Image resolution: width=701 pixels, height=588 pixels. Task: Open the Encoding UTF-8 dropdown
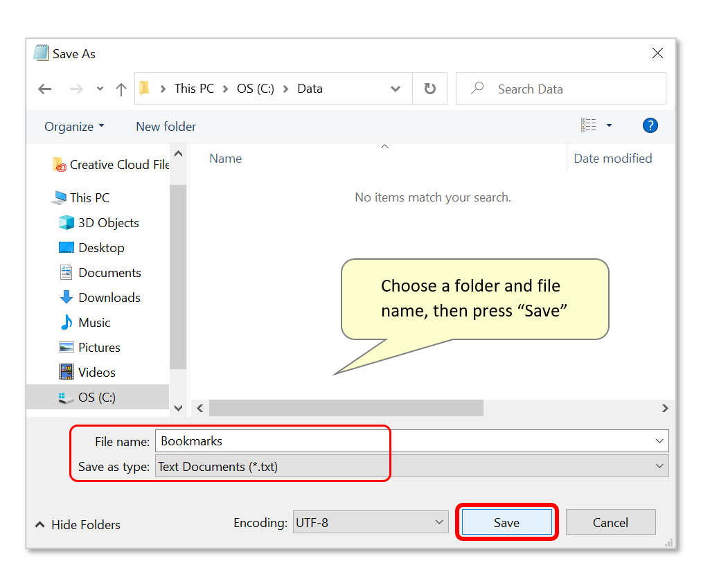click(371, 522)
